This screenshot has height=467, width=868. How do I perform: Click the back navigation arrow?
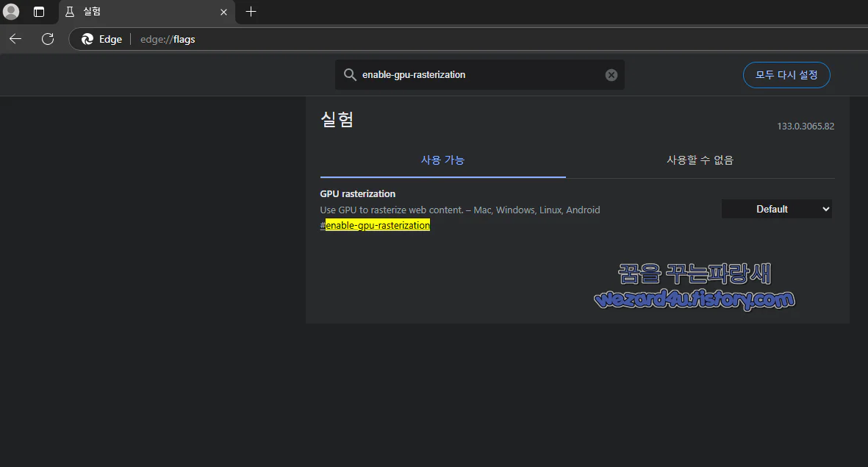(x=15, y=39)
